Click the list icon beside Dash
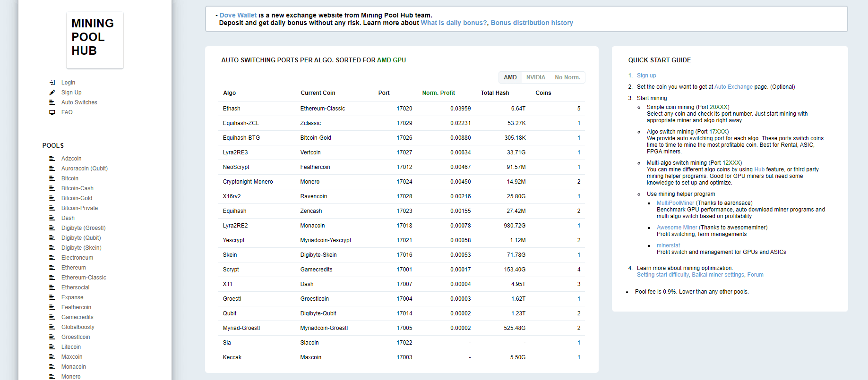The image size is (868, 380). (52, 218)
